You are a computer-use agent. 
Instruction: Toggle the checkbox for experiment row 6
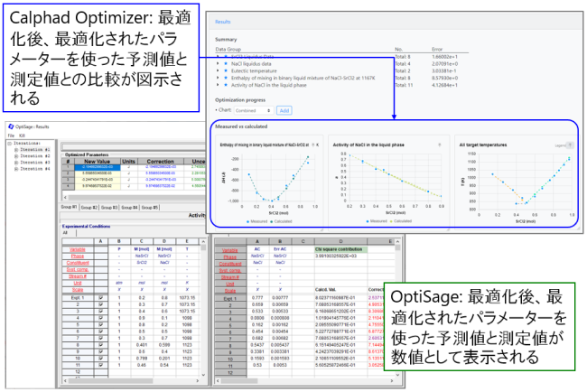pyautogui.click(x=101, y=331)
